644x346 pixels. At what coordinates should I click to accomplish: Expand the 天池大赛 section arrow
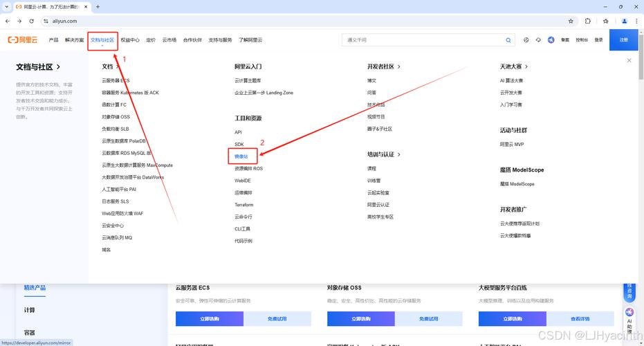(526, 66)
